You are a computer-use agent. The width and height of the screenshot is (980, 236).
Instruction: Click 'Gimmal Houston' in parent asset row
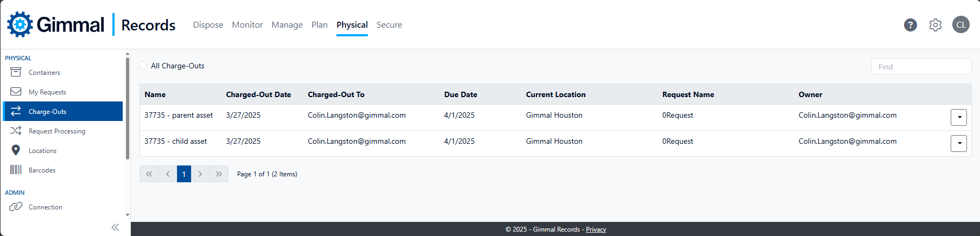tap(554, 115)
